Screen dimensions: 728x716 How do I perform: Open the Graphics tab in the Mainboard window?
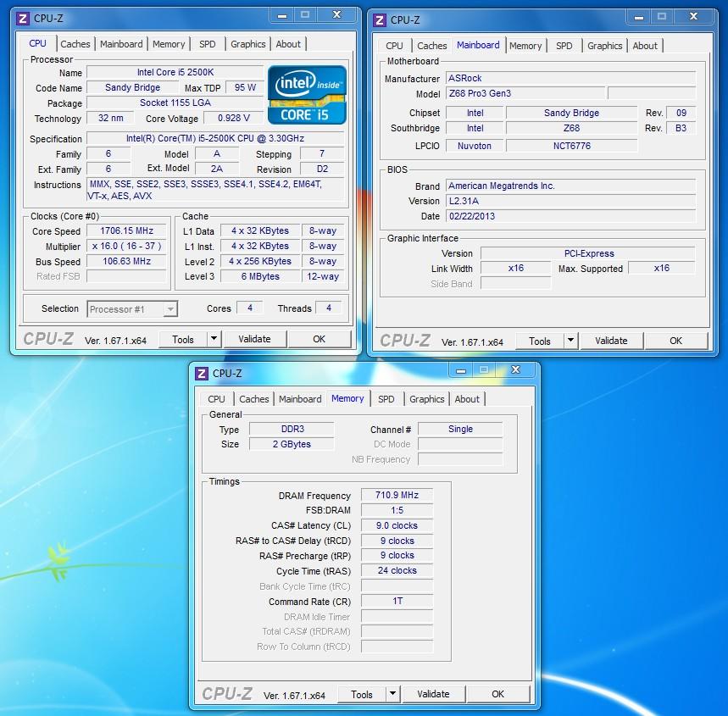point(604,46)
